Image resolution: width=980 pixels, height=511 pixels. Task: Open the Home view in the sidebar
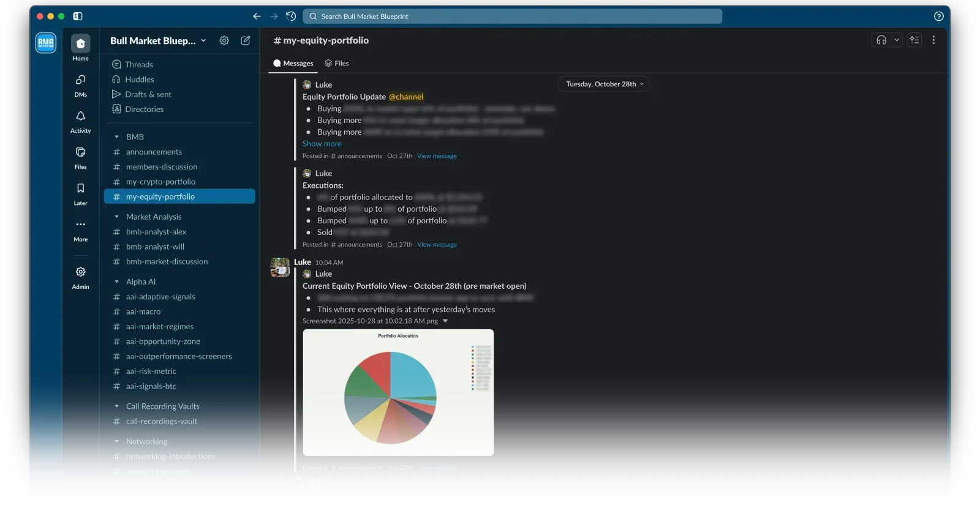(x=80, y=44)
